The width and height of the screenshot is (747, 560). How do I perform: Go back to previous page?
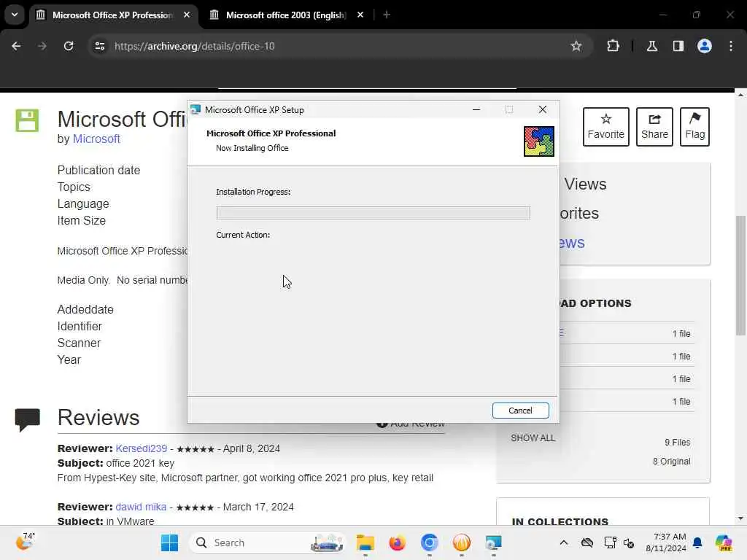click(x=16, y=46)
